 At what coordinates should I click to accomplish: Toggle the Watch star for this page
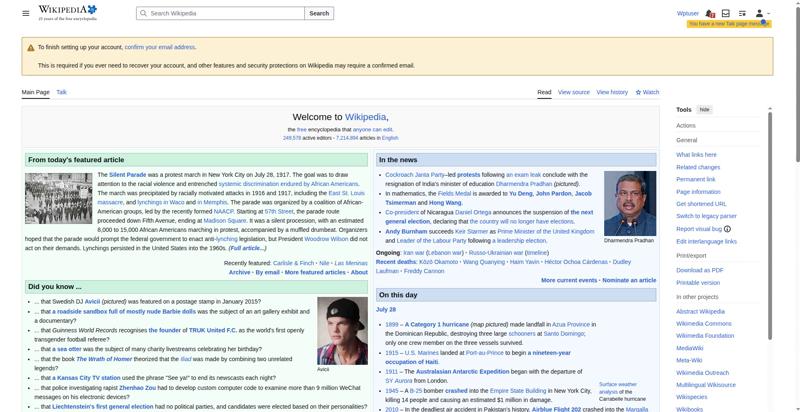647,92
